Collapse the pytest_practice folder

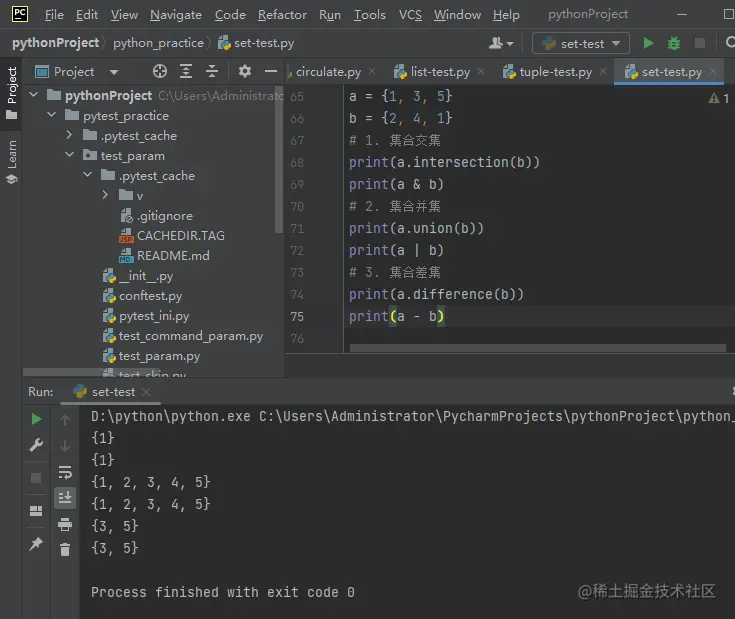(52, 115)
